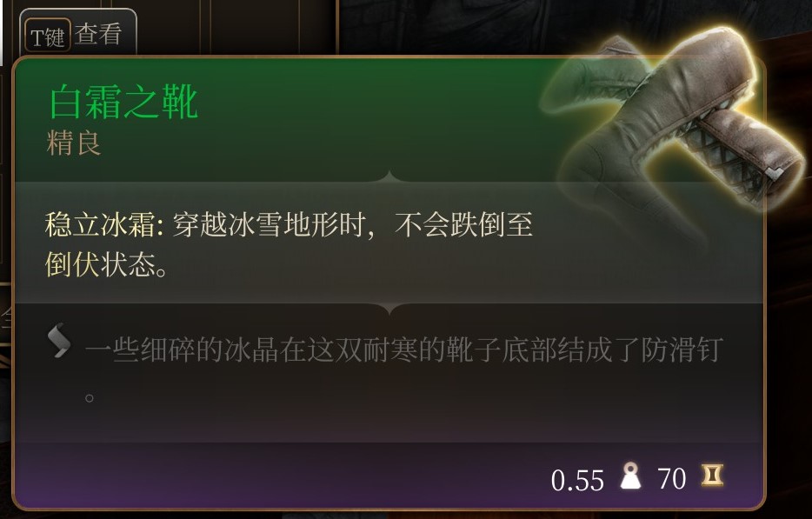Select the 稳立冰霜 ability name
The height and width of the screenshot is (519, 812).
(x=100, y=225)
